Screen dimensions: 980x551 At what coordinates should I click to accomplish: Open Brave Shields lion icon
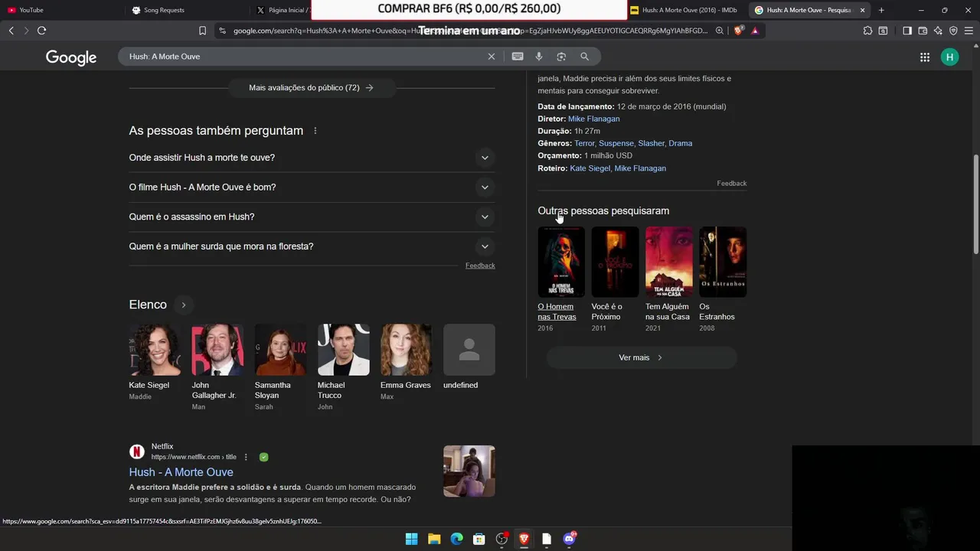click(x=738, y=31)
